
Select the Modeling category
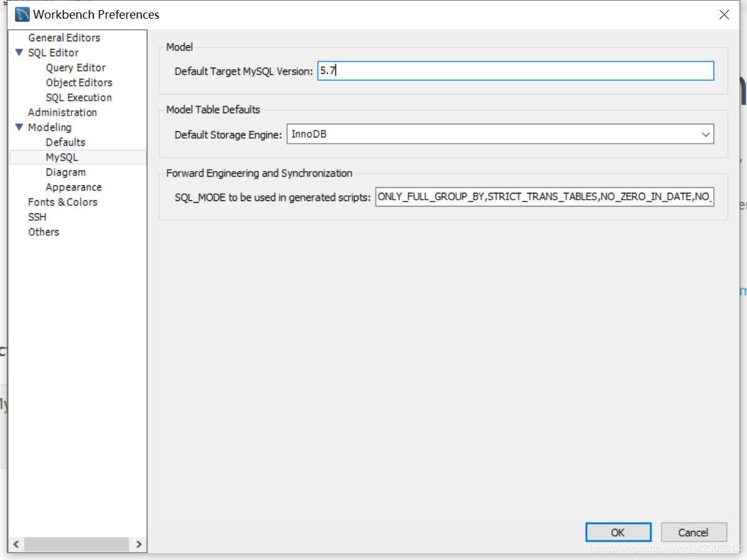[50, 128]
